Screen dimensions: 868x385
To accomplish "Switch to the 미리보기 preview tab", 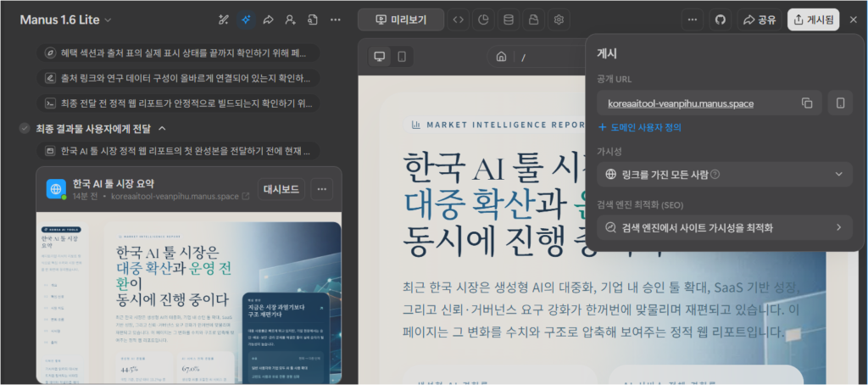I will click(401, 20).
